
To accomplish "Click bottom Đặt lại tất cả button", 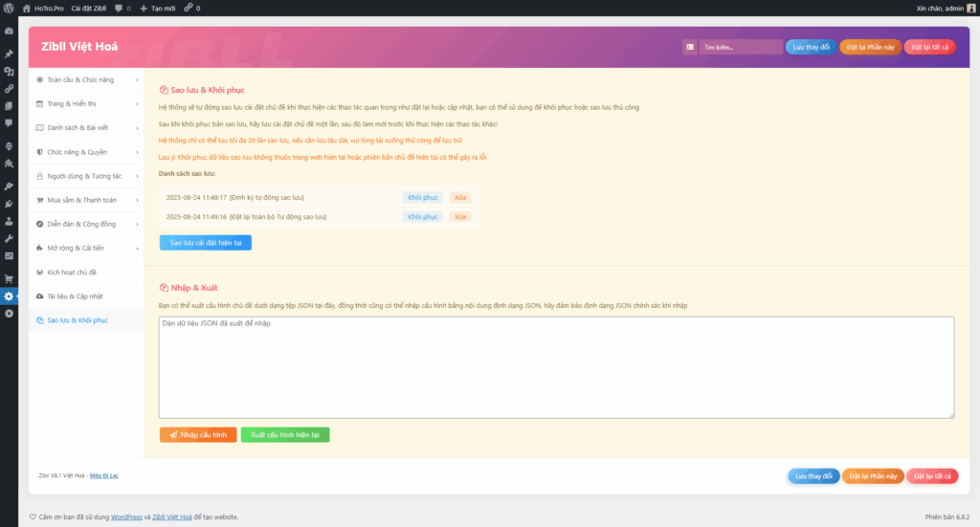I will click(x=932, y=476).
